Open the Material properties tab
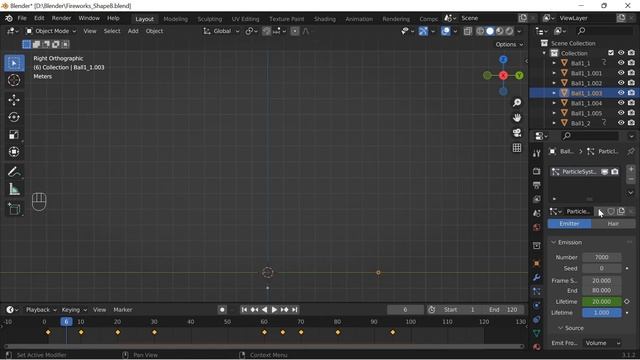The height and width of the screenshot is (360, 640). (x=536, y=347)
